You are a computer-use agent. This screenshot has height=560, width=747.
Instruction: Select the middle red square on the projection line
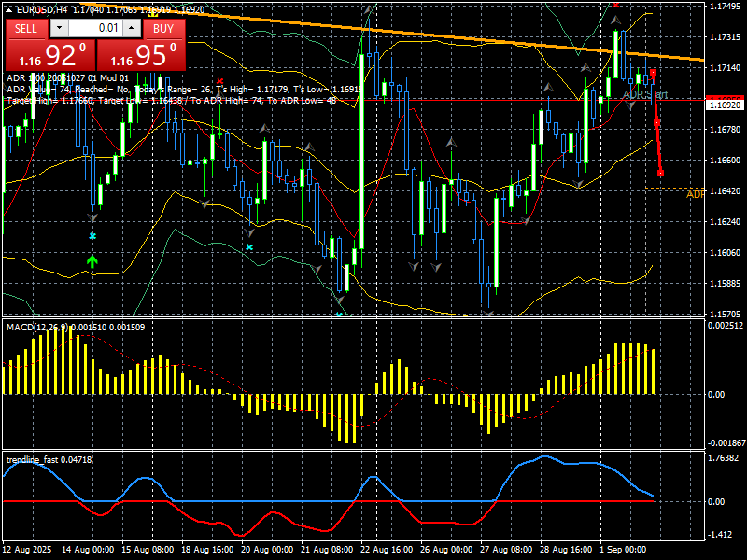click(x=657, y=123)
